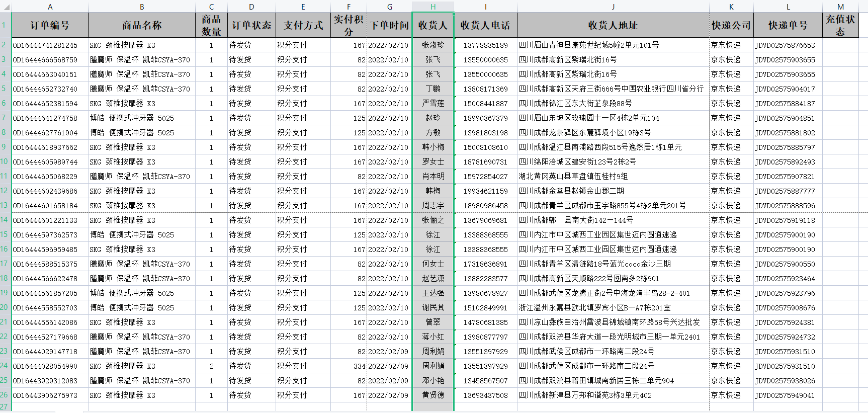Click the 订单编号 header cell
The height and width of the screenshot is (413, 868).
[x=50, y=25]
